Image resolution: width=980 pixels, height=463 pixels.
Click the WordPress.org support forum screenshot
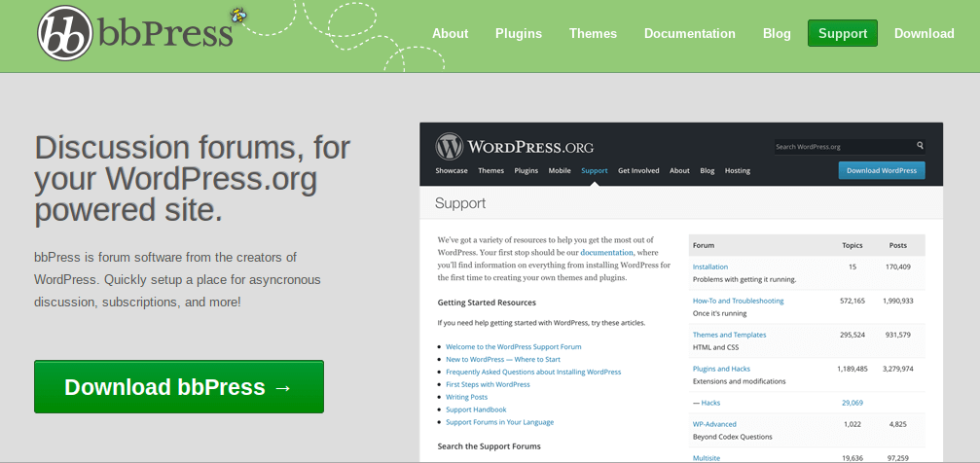pyautogui.click(x=681, y=292)
